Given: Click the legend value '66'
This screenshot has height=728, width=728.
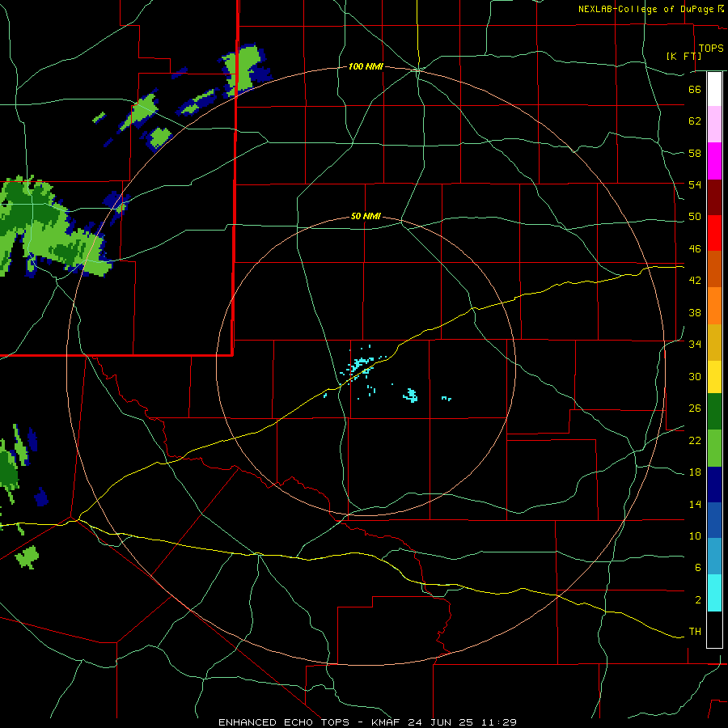Looking at the screenshot, I should [695, 90].
